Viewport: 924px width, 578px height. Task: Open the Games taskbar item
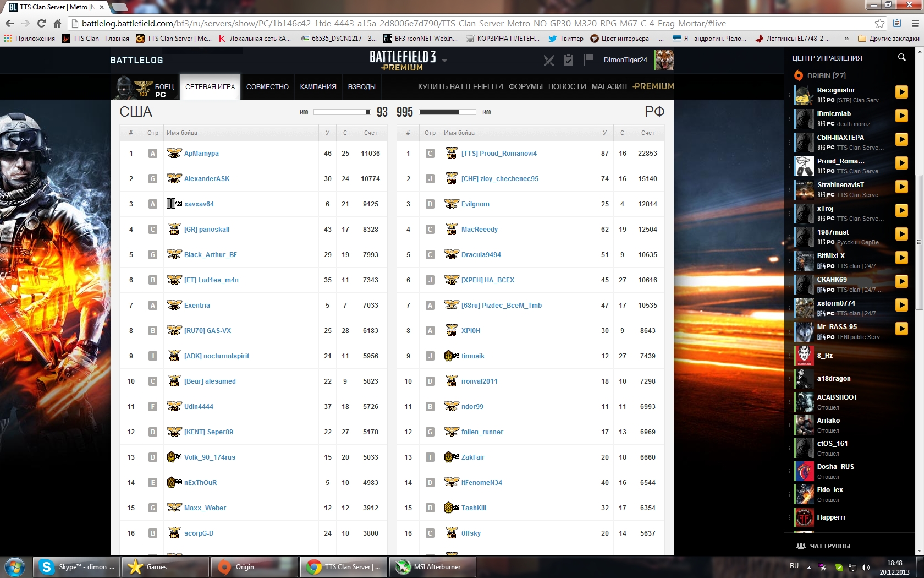166,567
